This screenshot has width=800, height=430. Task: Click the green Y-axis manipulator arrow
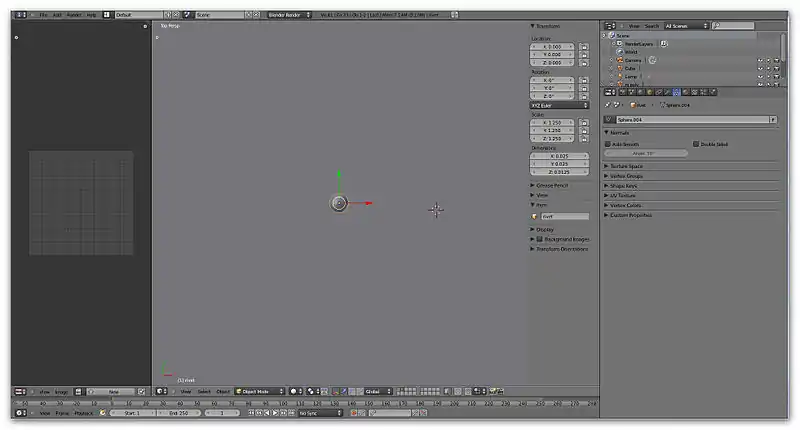339,174
